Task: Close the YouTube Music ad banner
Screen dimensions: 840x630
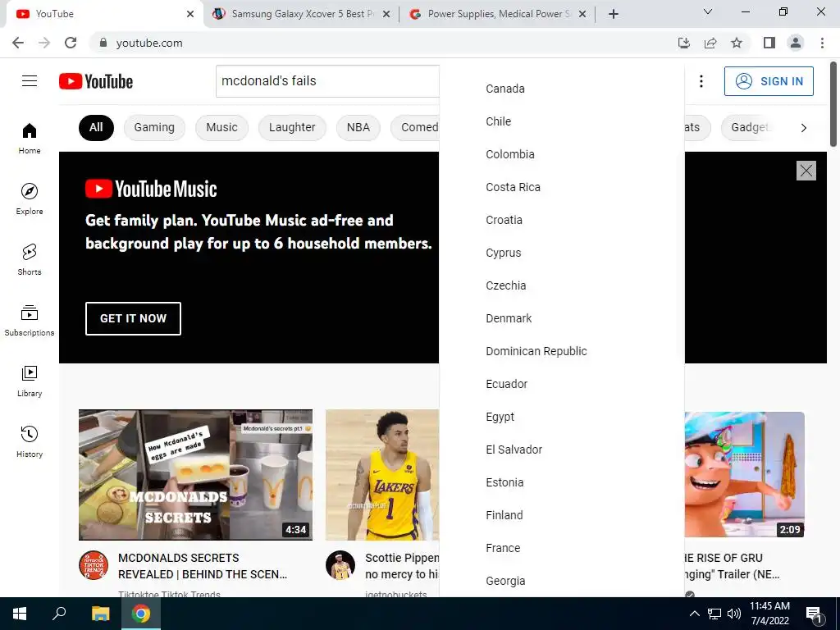Action: pyautogui.click(x=806, y=171)
